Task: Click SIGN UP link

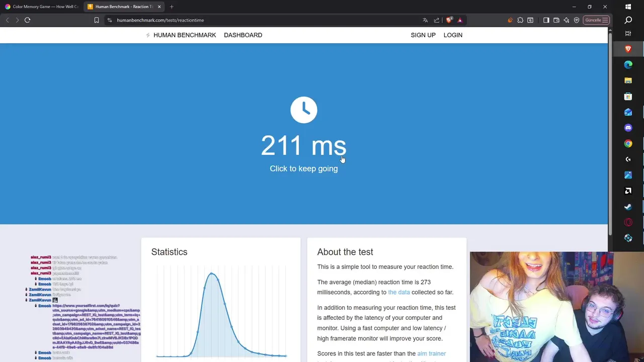Action: pyautogui.click(x=423, y=35)
